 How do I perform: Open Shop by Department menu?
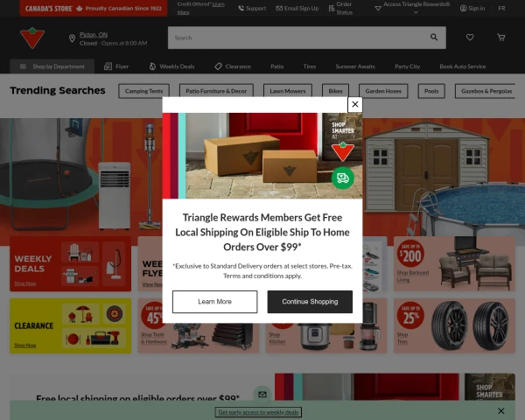[x=52, y=66]
